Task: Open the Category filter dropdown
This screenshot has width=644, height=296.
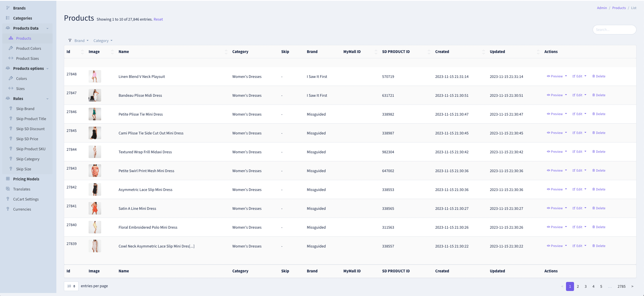Action: [103, 40]
